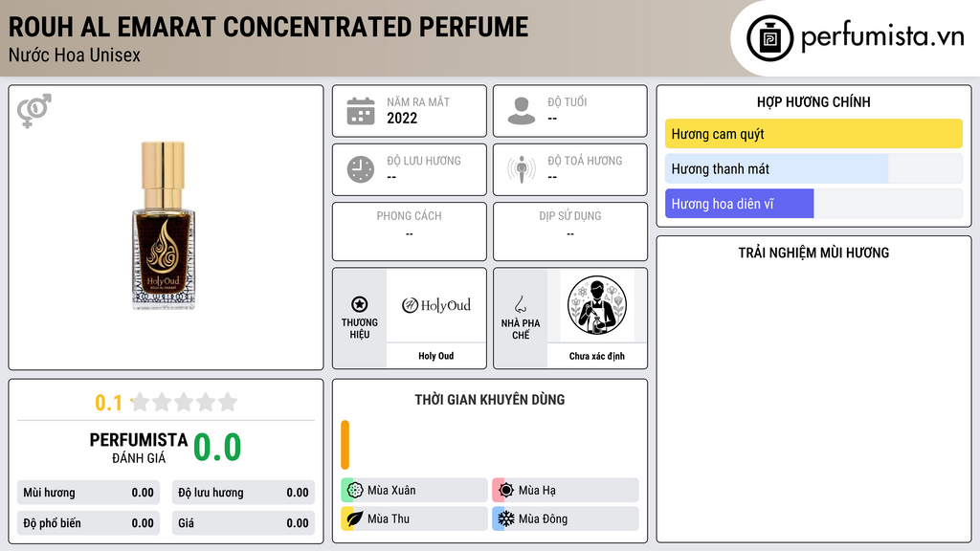This screenshot has width=980, height=551.
Task: Click the nose icon above Nhà pha chế
Action: [x=520, y=304]
